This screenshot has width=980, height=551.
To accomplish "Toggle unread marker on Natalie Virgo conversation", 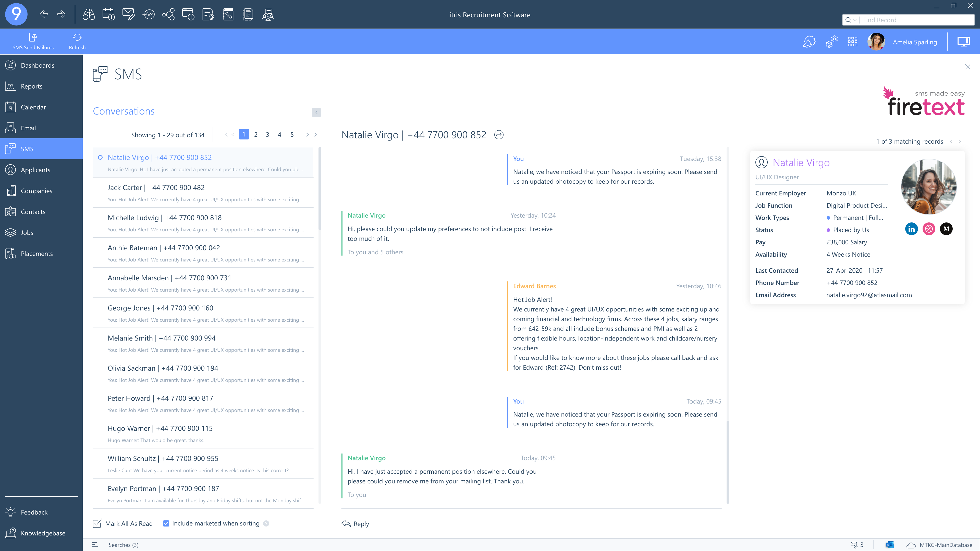I will coord(100,157).
